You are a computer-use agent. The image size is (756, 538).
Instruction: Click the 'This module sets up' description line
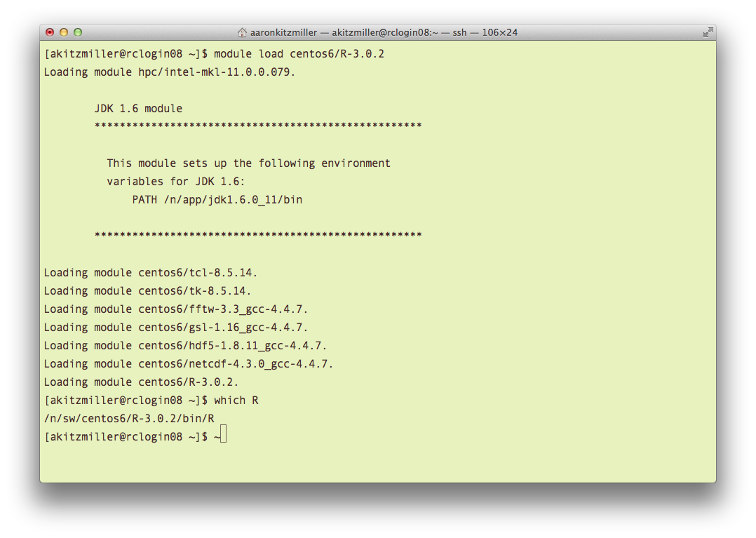(x=249, y=163)
